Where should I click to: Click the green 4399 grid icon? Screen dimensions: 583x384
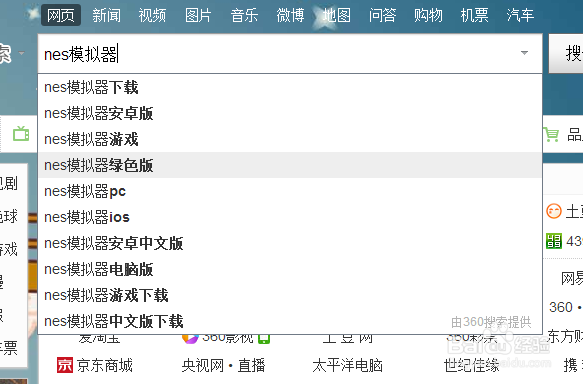tap(554, 241)
